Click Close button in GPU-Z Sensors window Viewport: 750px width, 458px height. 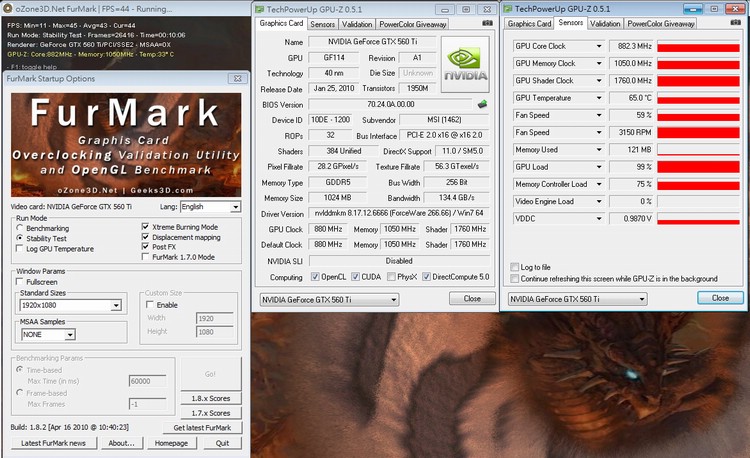pyautogui.click(x=720, y=298)
